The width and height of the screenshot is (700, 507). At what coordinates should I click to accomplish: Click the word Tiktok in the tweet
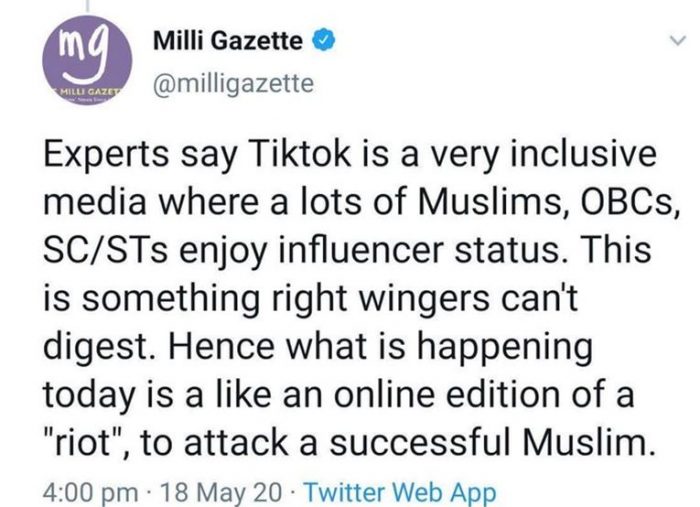pyautogui.click(x=302, y=154)
